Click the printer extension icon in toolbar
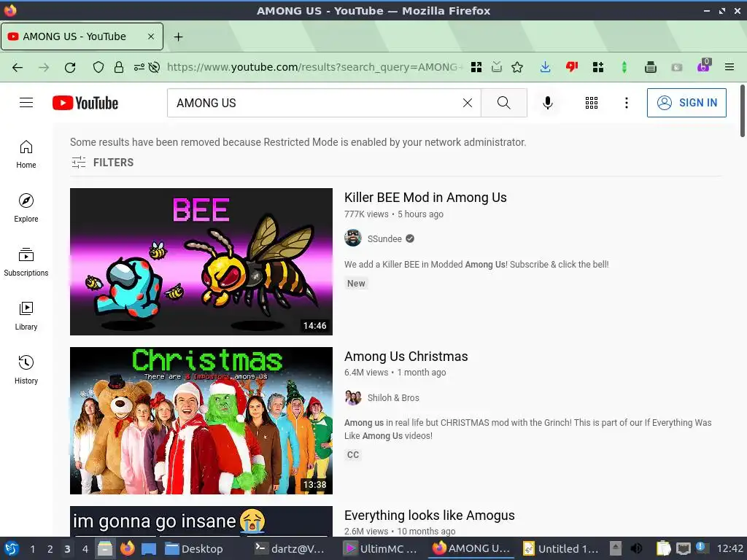 pos(650,67)
